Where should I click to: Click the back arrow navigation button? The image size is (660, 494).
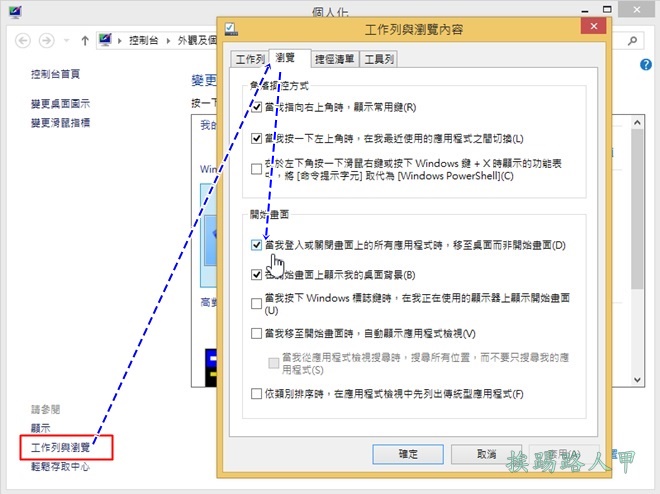[21, 41]
